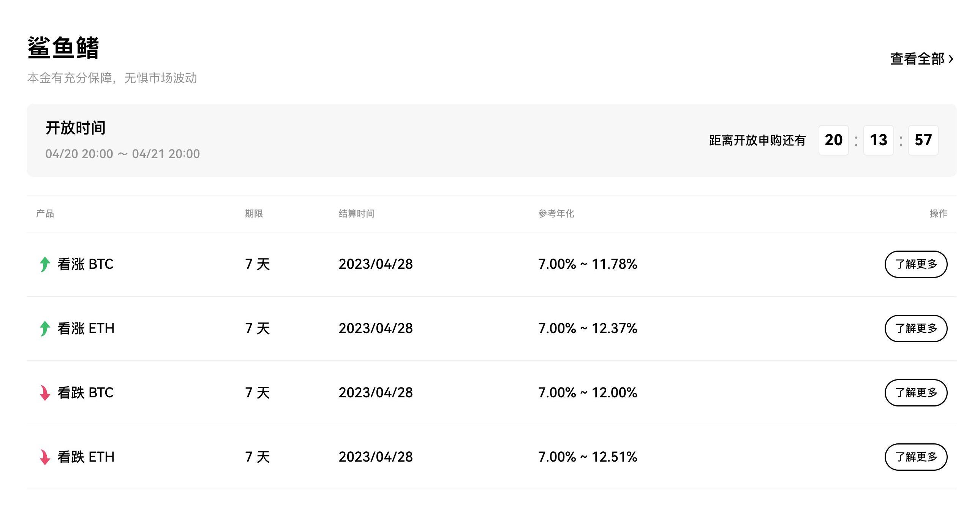Screen dimensions: 980x508
Task: Open 查看全部 to view all products
Action: pos(917,59)
